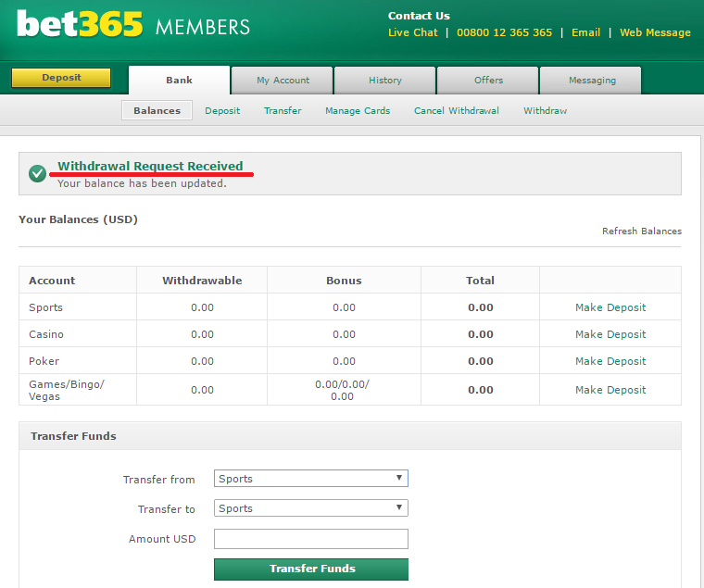Expand the Transfer to dropdown
The width and height of the screenshot is (704, 588).
point(310,508)
